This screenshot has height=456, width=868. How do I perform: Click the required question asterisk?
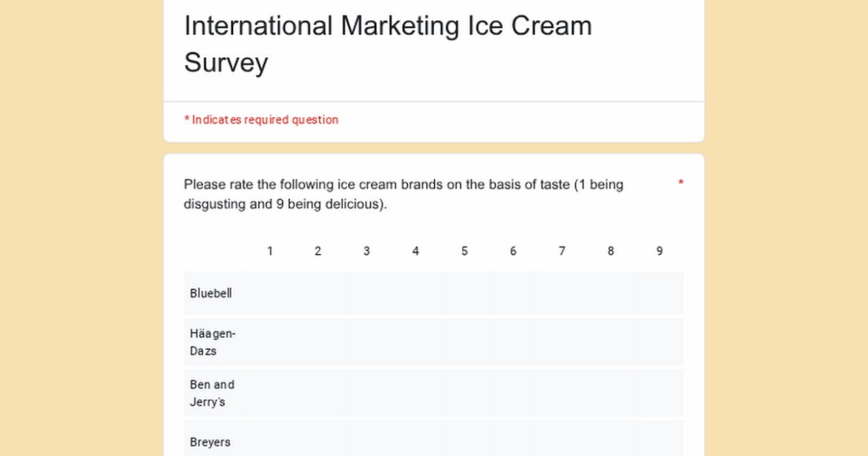pos(680,183)
